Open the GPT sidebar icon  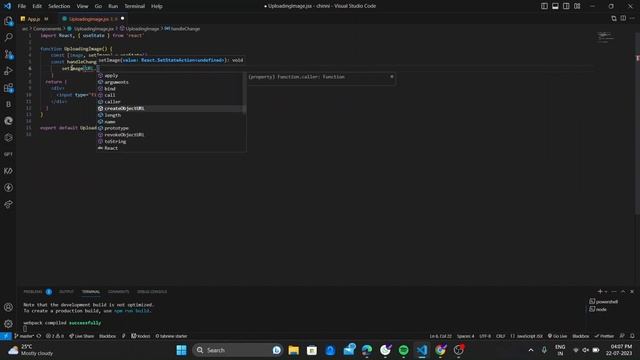point(8,154)
